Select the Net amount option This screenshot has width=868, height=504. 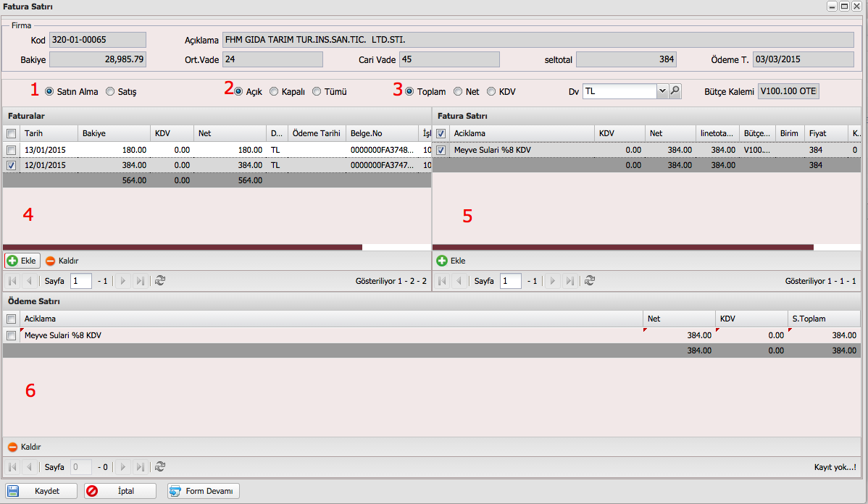[458, 91]
